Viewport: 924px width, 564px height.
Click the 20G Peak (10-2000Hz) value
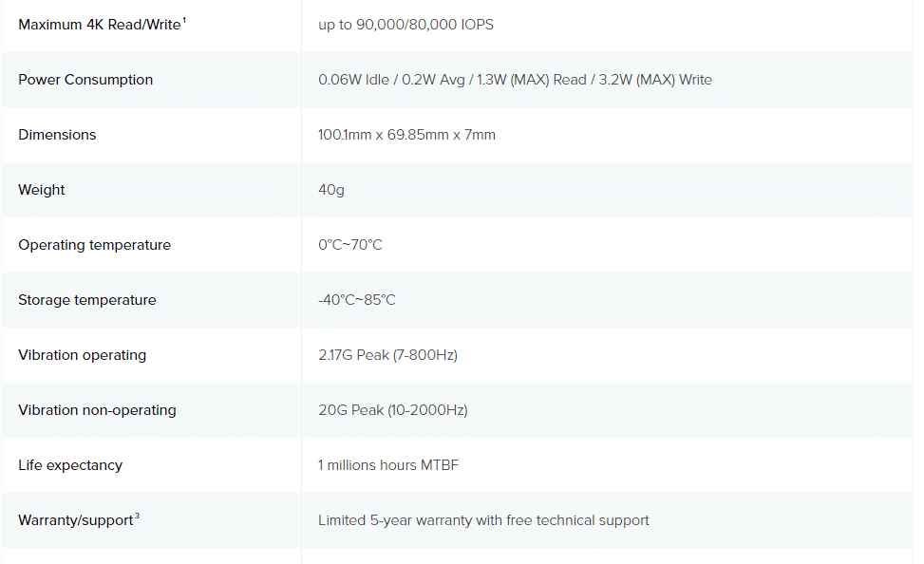392,410
